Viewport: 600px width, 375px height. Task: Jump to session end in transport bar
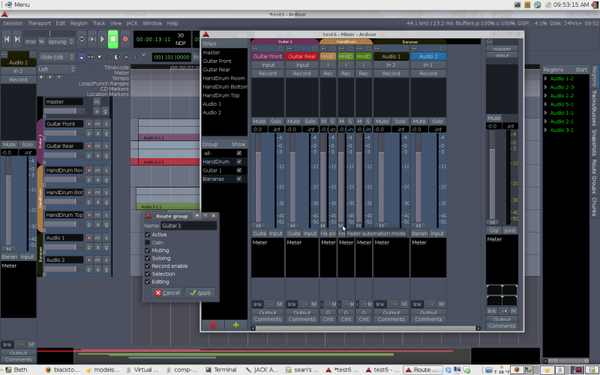tap(17, 39)
